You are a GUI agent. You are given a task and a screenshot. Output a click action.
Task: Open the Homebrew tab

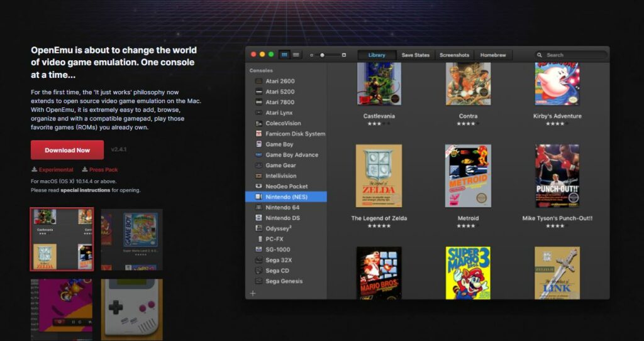[493, 55]
